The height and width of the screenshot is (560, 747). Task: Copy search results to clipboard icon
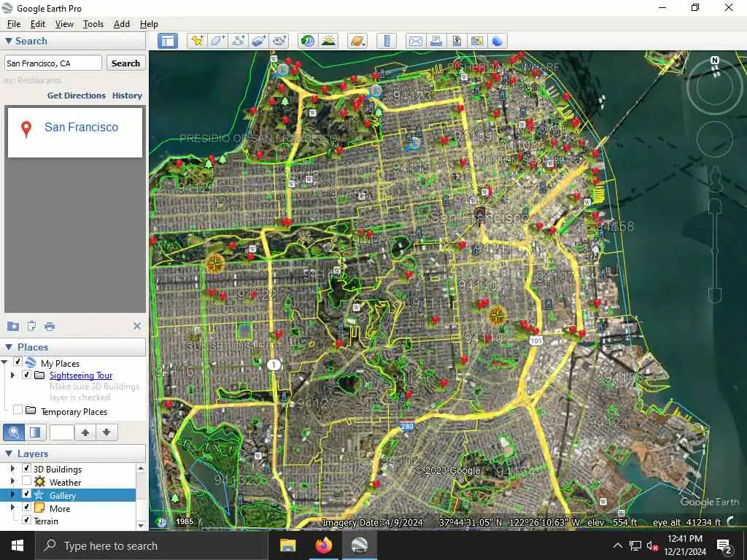(31, 326)
